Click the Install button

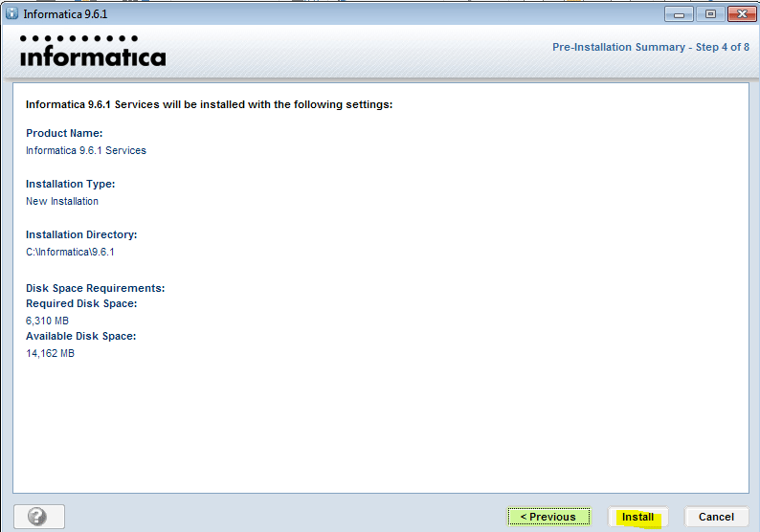click(x=637, y=517)
